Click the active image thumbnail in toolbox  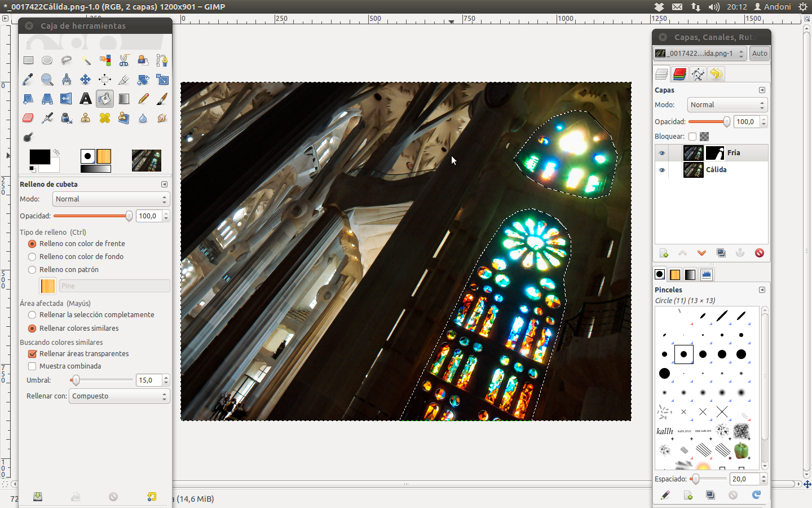(147, 161)
